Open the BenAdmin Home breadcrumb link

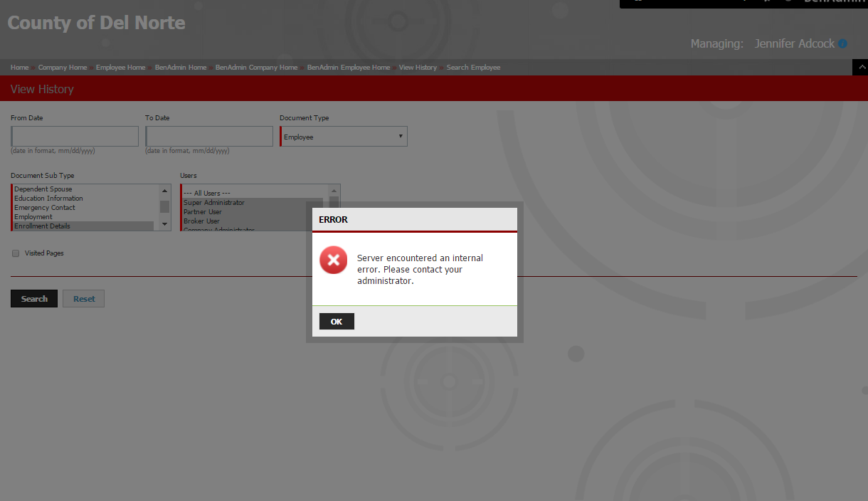coord(181,68)
